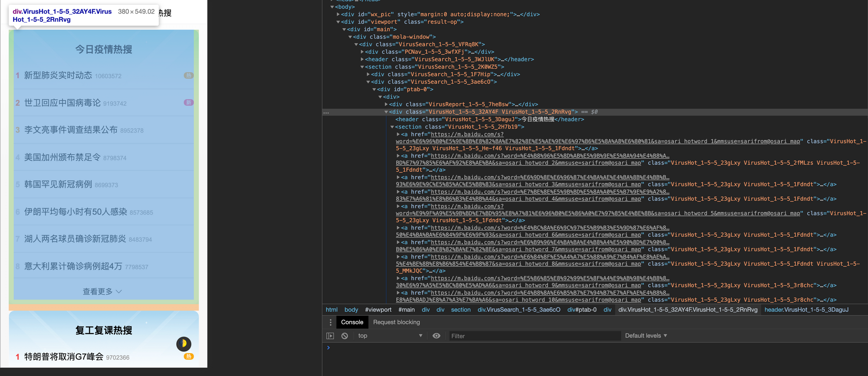Select html in the elements breadcrumb
The height and width of the screenshot is (376, 868).
coord(332,310)
